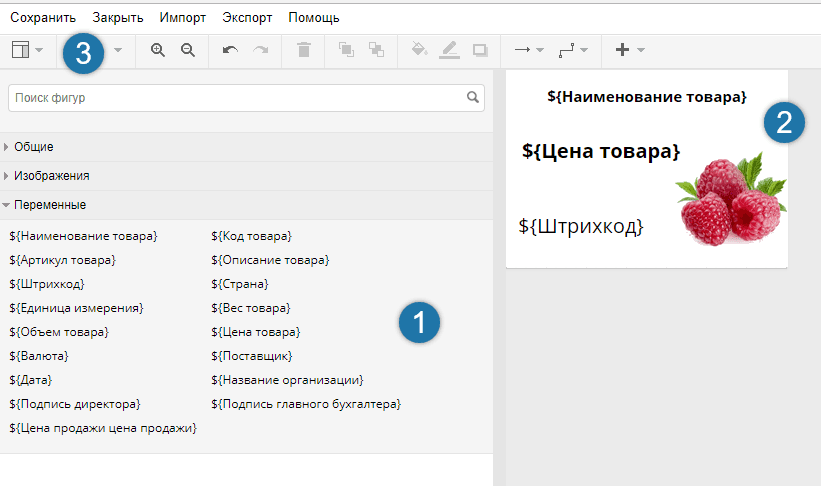Select variable ${Описание товара}
Image resolution: width=821 pixels, height=486 pixels.
tap(270, 260)
